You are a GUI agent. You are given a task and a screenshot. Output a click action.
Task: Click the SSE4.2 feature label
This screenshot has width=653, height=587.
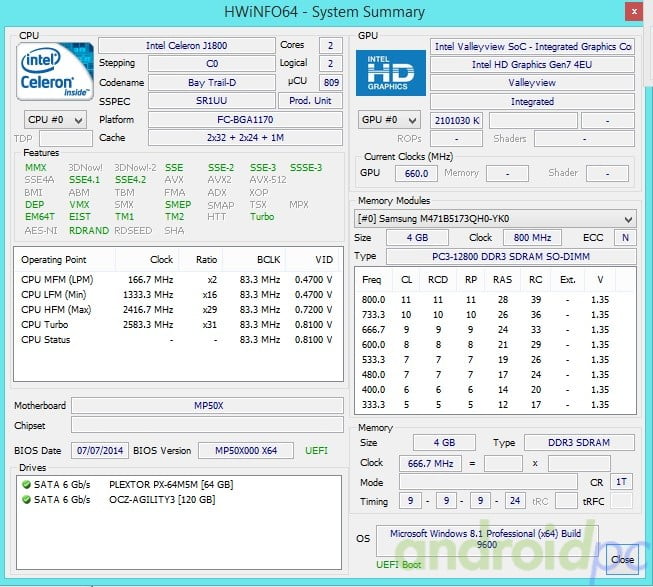click(x=130, y=180)
